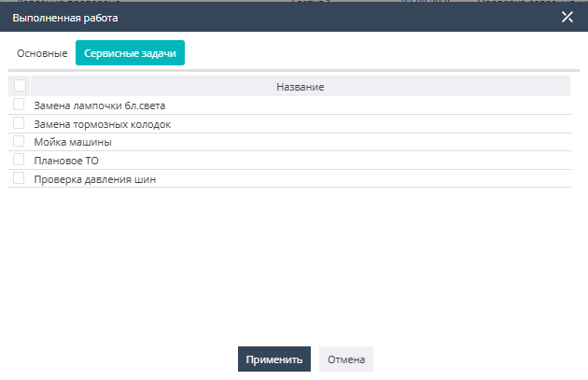
Task: Open the Сервисные задачи tab
Action: click(130, 53)
